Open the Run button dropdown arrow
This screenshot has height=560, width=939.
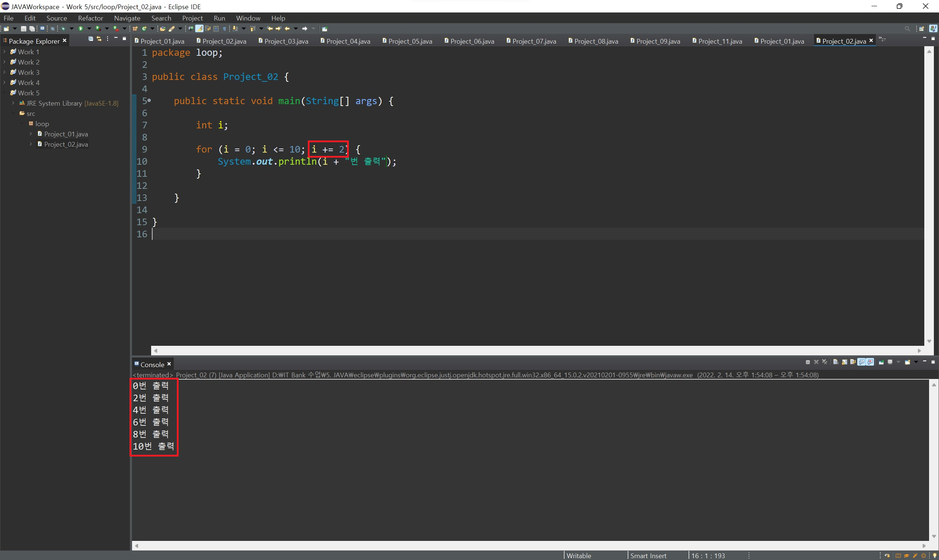click(x=89, y=29)
